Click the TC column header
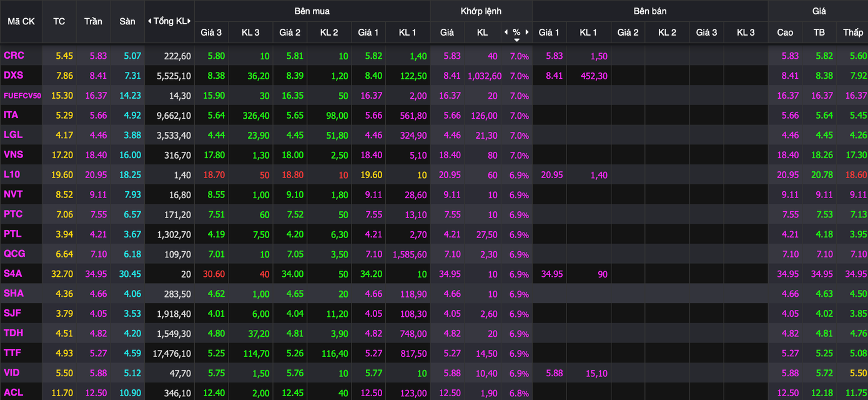This screenshot has height=400, width=868. (59, 21)
